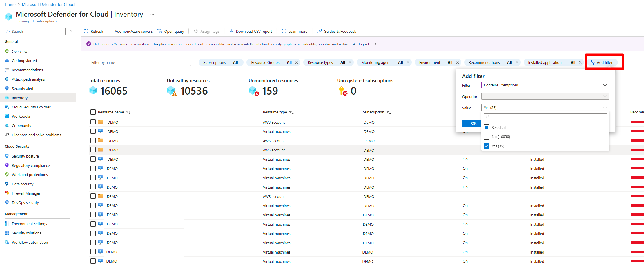Open Workbooks from the sidebar

[21, 116]
